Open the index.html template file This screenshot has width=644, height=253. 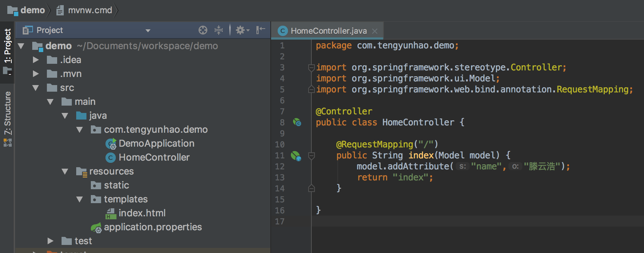coord(142,213)
